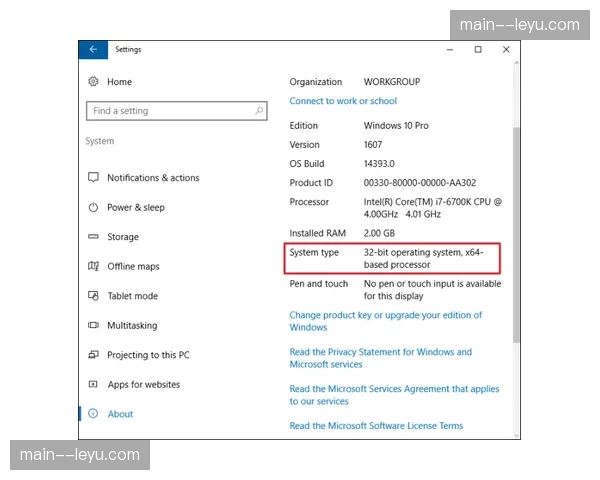600x480 pixels.
Task: Open Apps for websites page
Action: (143, 385)
